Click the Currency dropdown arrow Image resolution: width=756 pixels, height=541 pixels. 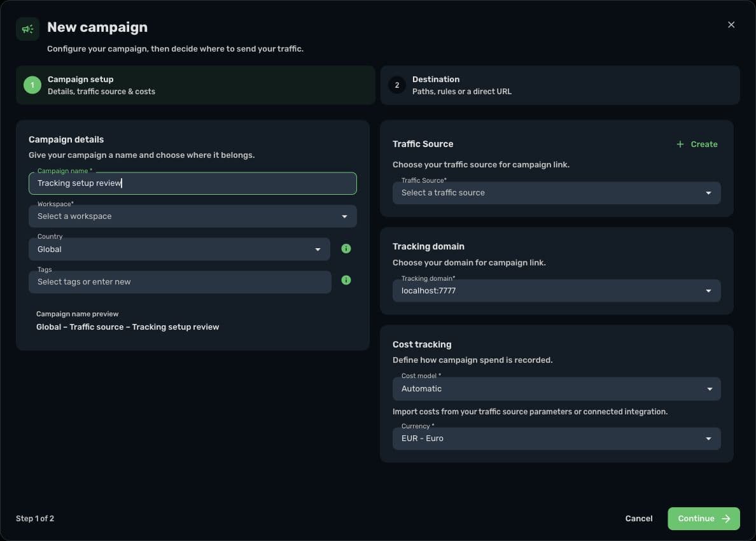pos(708,439)
